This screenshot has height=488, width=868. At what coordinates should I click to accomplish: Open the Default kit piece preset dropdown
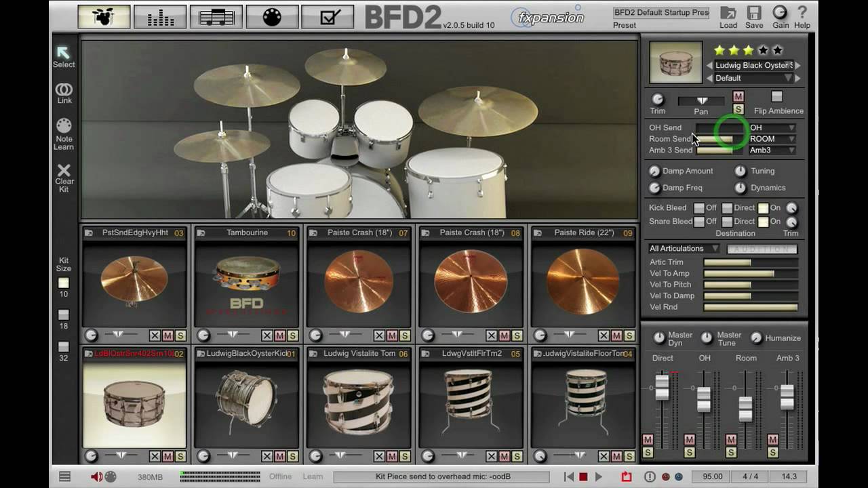point(753,78)
